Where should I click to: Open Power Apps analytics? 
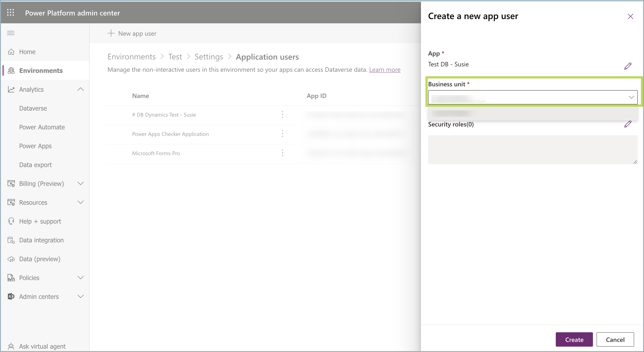pyautogui.click(x=36, y=146)
